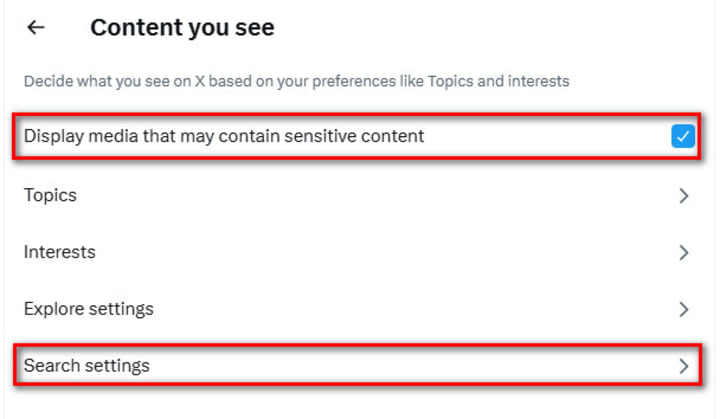
Task: Click the chevron beside Interests
Action: (x=684, y=252)
